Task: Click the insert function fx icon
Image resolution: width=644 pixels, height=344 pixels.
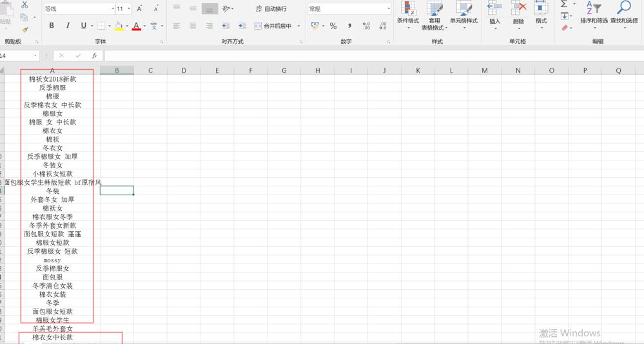Action: [95, 55]
